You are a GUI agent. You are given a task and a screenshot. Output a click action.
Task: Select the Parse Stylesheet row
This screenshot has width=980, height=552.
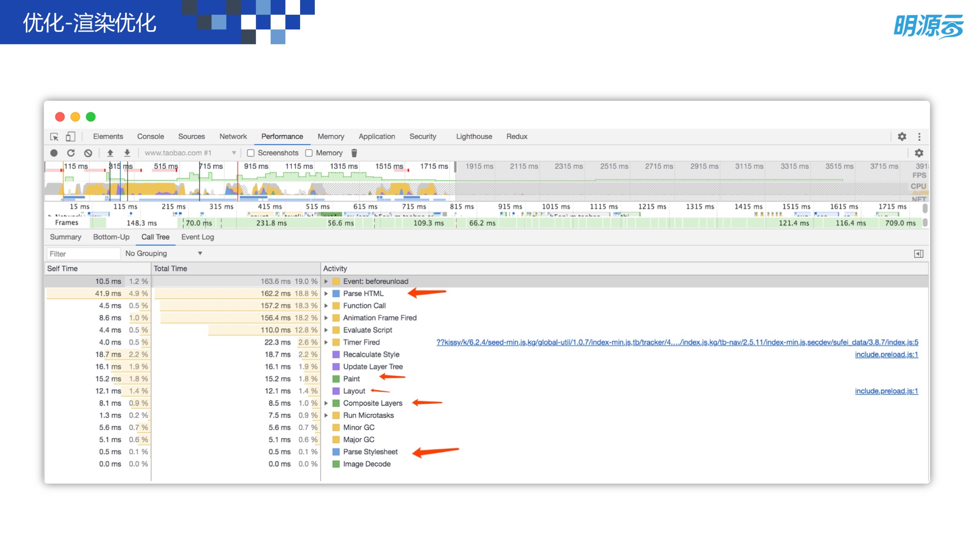click(x=486, y=452)
